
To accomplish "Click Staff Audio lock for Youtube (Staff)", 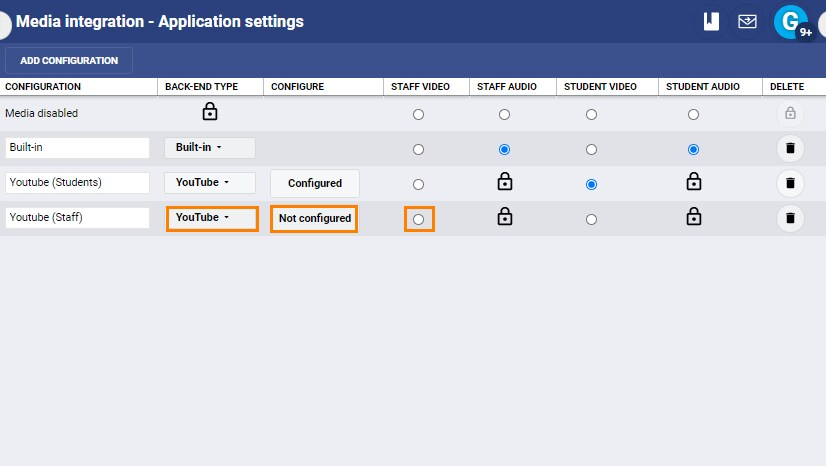I will click(x=505, y=216).
